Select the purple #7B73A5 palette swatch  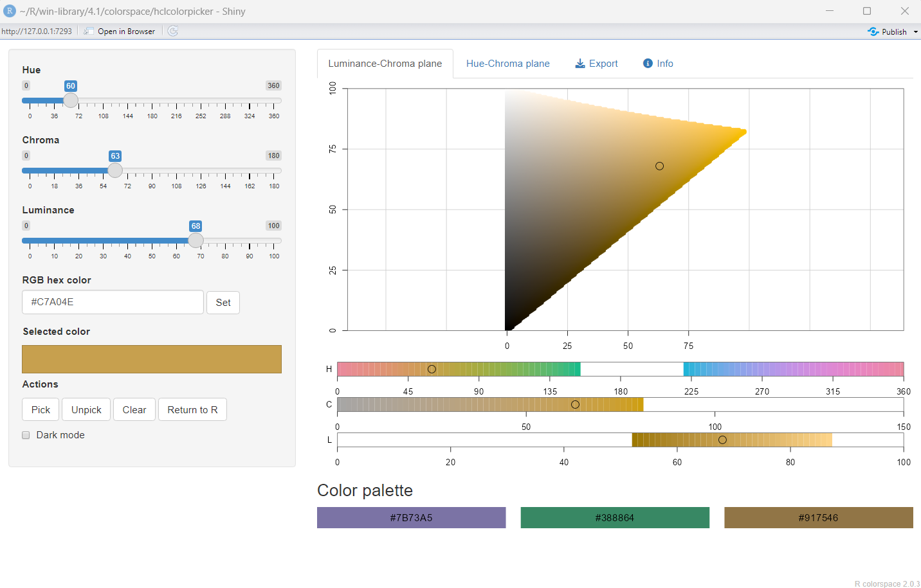pyautogui.click(x=411, y=518)
